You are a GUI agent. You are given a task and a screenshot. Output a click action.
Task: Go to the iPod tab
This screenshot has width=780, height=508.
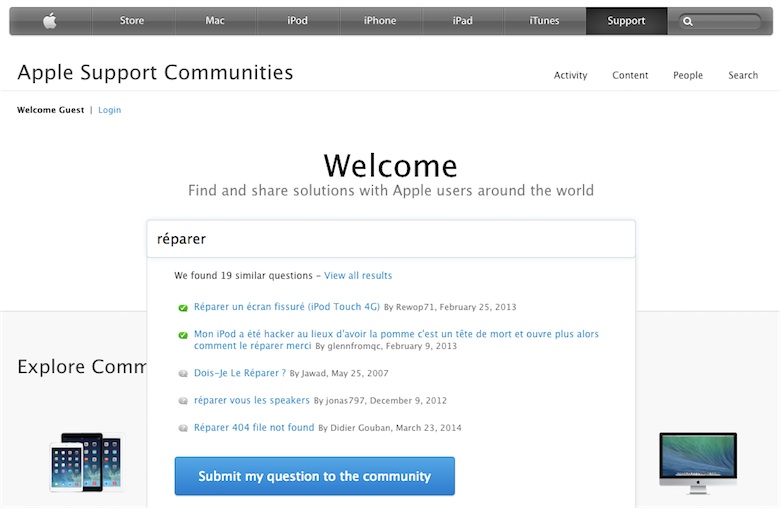pyautogui.click(x=297, y=21)
